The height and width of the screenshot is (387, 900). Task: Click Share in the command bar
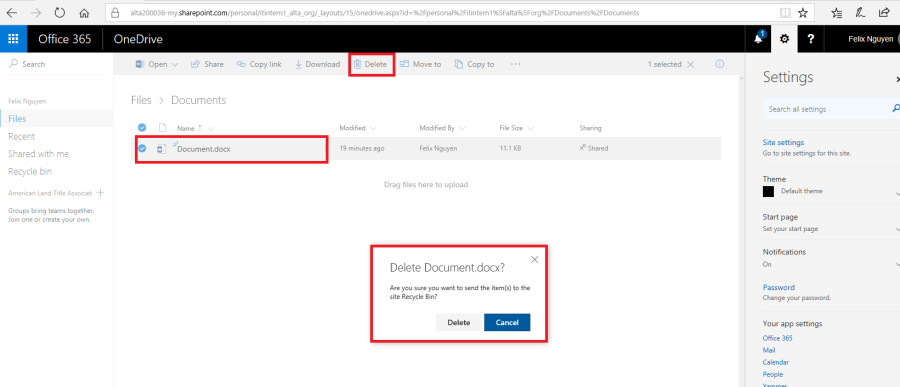pyautogui.click(x=207, y=64)
